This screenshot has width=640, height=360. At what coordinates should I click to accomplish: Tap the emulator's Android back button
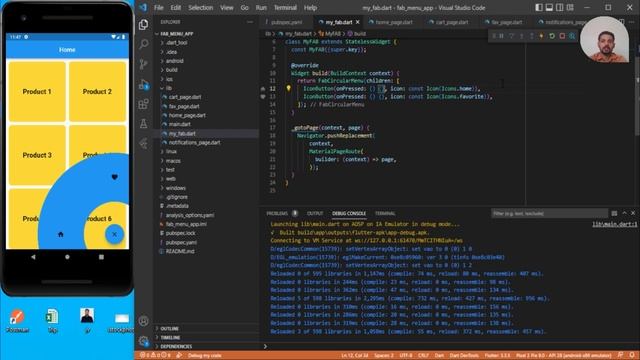(x=33, y=257)
